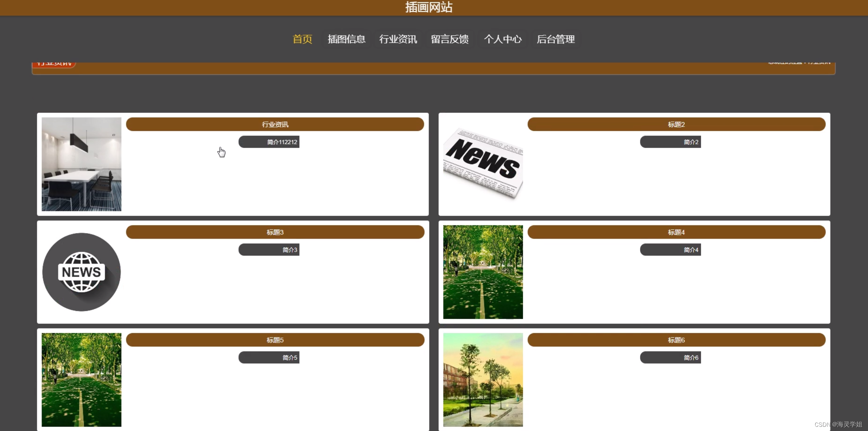Viewport: 868px width, 431px height.
Task: Select the 标题5 article title
Action: point(275,340)
